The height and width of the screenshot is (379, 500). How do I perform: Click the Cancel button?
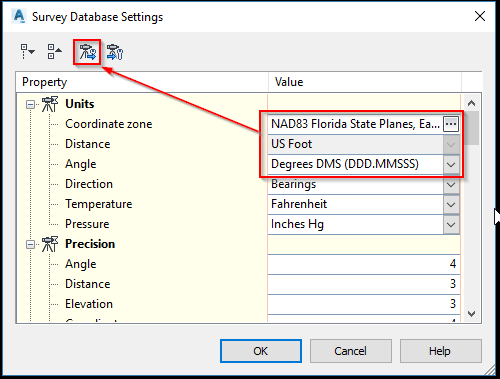351,351
